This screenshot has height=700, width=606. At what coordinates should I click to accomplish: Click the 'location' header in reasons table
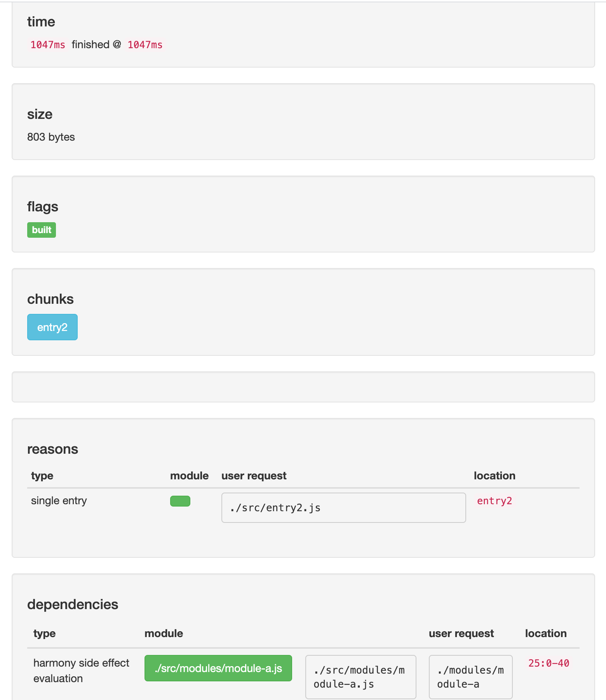pyautogui.click(x=495, y=476)
